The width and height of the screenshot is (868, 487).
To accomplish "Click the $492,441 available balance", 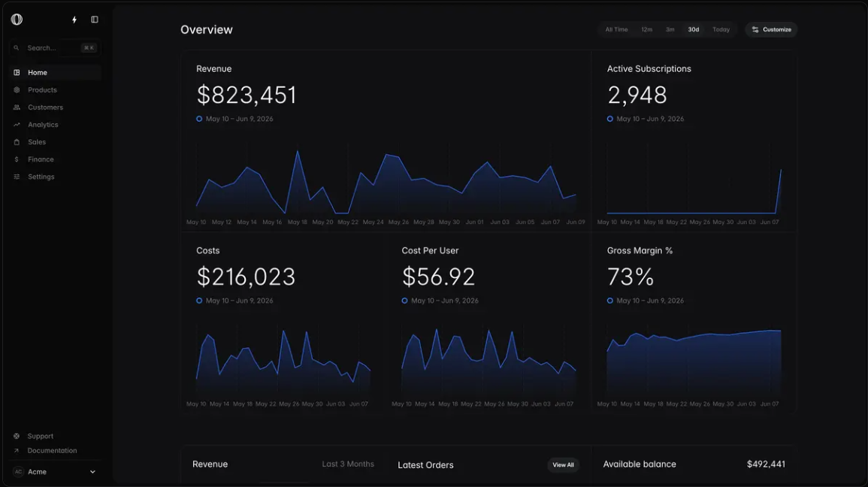I will click(x=766, y=464).
